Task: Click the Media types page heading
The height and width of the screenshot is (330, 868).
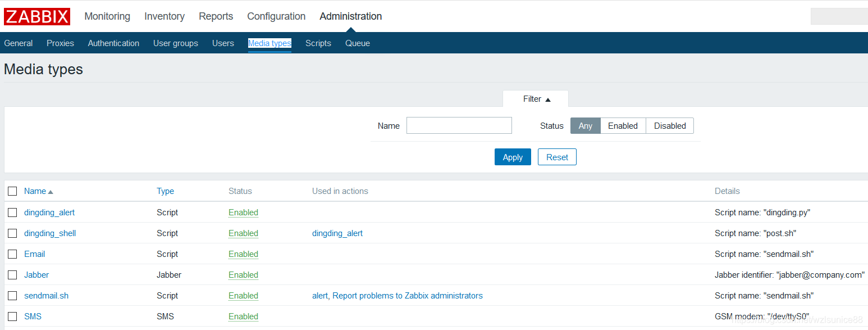Action: click(43, 69)
